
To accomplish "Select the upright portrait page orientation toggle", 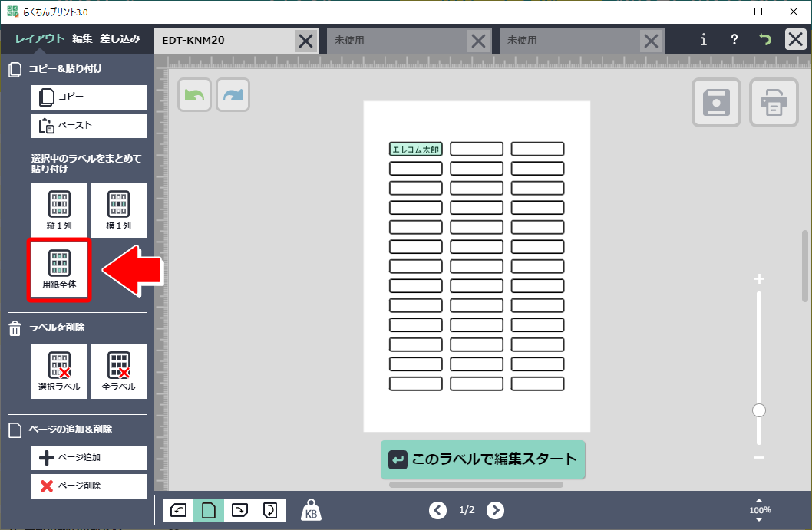I will coord(209,510).
